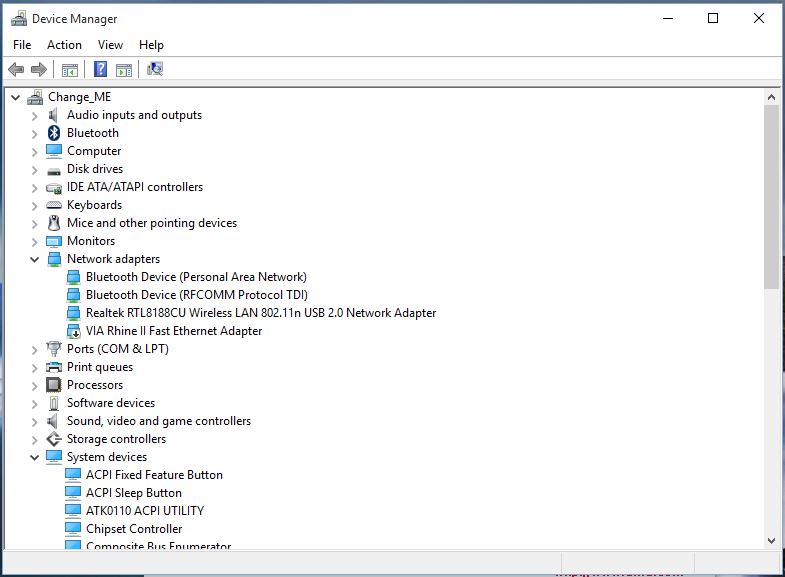This screenshot has height=577, width=785.
Task: Select ACPI Sleep Button
Action: tap(134, 493)
